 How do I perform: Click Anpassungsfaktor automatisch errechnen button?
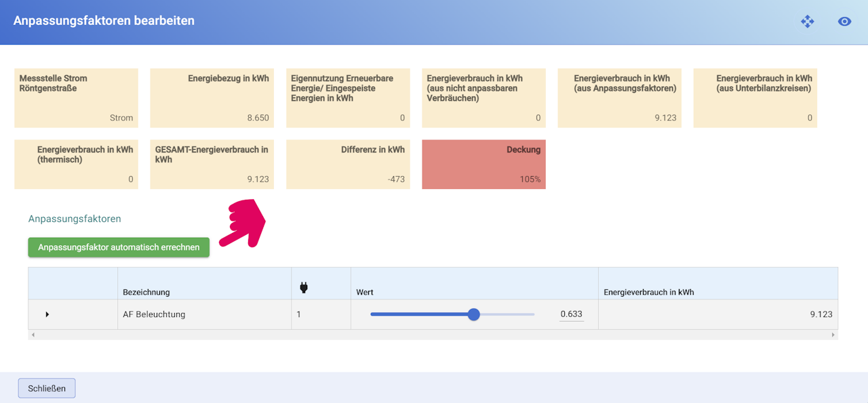pyautogui.click(x=119, y=247)
